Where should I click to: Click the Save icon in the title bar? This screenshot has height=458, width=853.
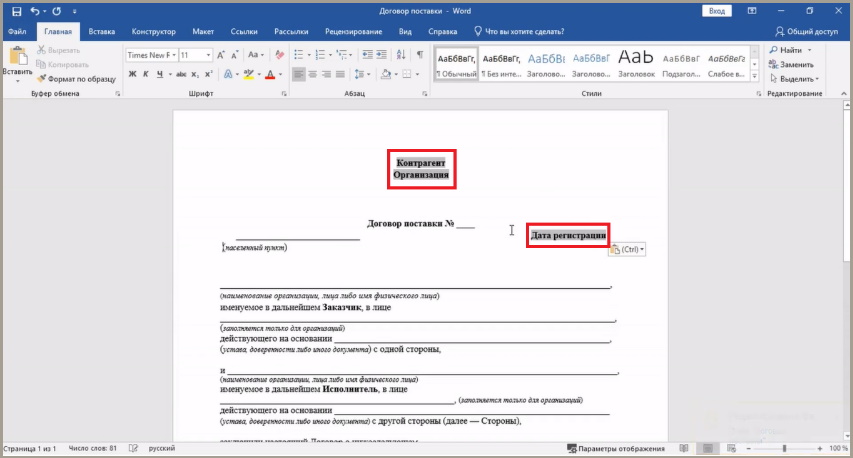click(16, 11)
